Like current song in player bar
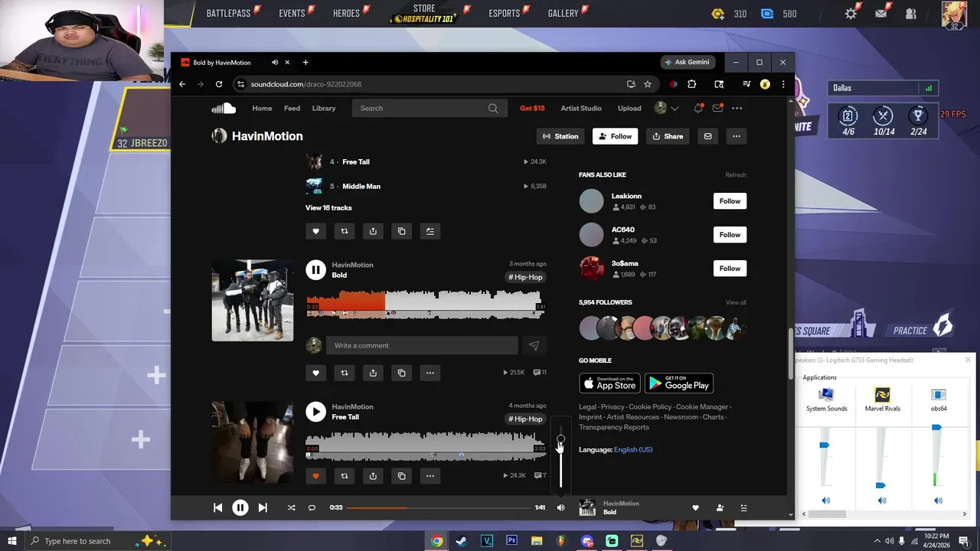The height and width of the screenshot is (551, 980). click(x=695, y=507)
